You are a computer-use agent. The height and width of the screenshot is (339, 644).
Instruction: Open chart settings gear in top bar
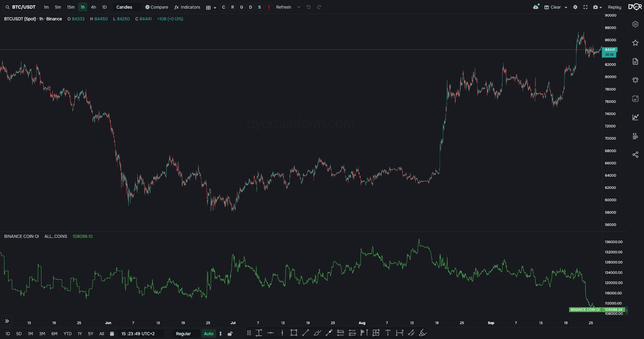click(575, 7)
